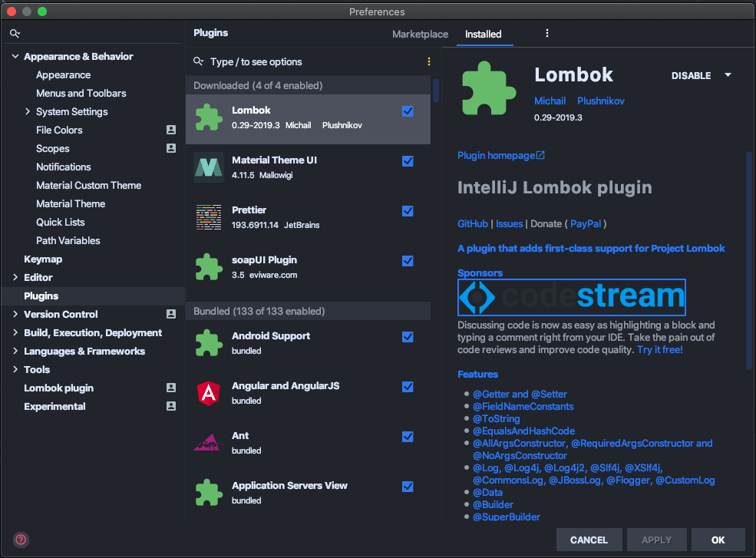
Task: Open the Plugin homepage link
Action: pyautogui.click(x=496, y=155)
